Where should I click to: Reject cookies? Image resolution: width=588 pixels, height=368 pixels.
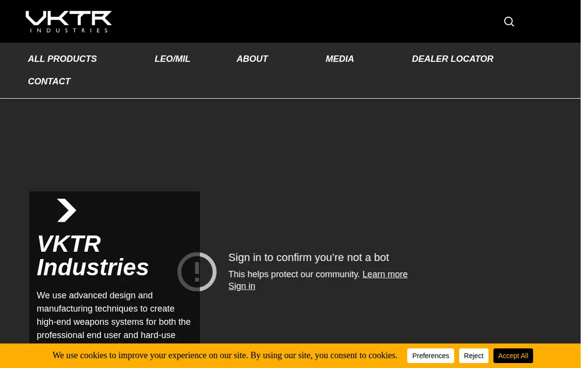(474, 356)
